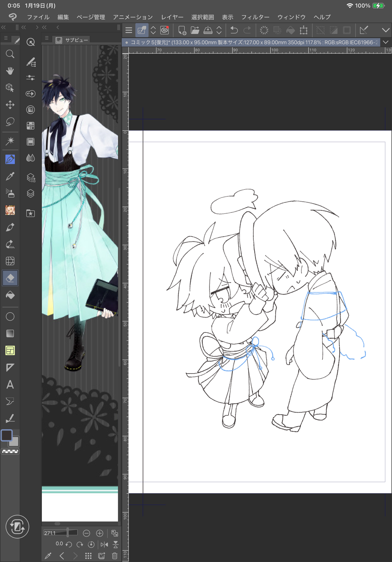The width and height of the screenshot is (392, 562).
Task: Open the フィルター menu
Action: pos(255,17)
